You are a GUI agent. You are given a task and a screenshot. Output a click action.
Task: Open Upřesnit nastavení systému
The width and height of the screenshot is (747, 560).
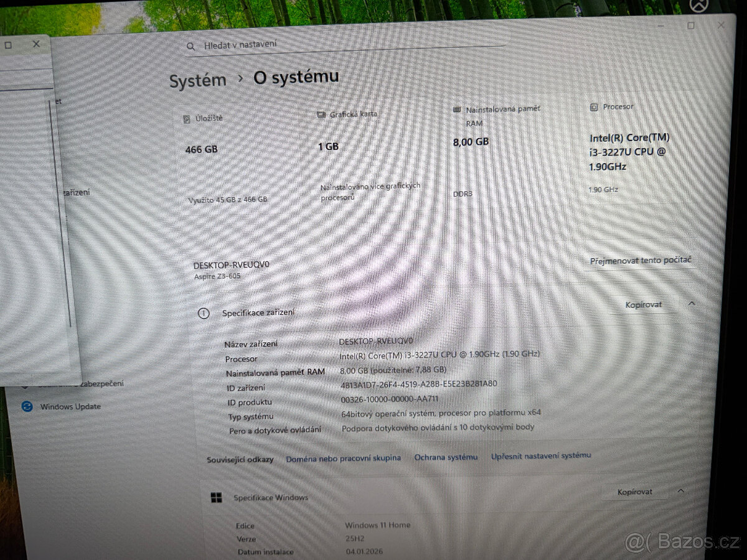click(541, 455)
